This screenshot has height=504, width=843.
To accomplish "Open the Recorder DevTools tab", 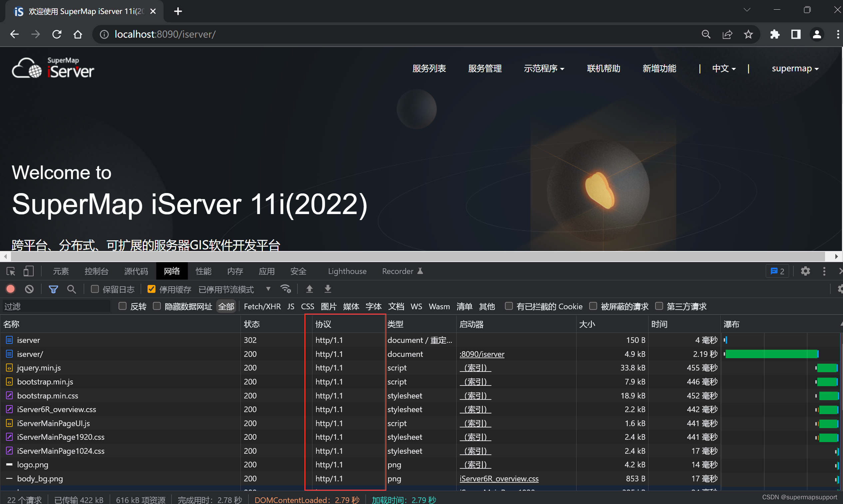I will click(x=402, y=271).
